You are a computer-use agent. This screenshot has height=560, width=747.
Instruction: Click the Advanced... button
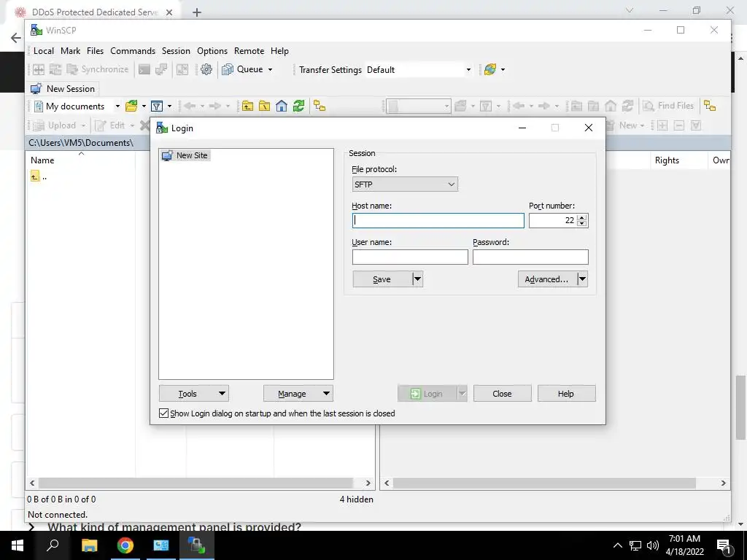[x=547, y=279]
